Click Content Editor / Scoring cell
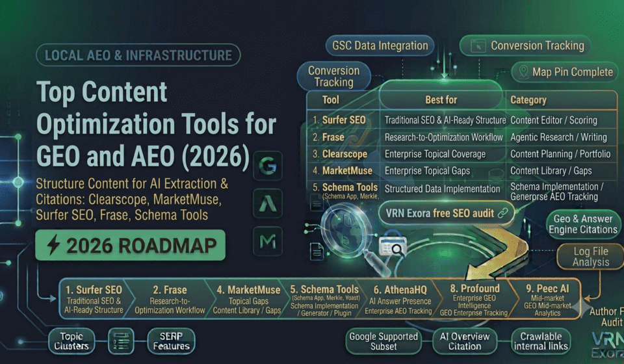The width and height of the screenshot is (624, 364). pyautogui.click(x=554, y=120)
